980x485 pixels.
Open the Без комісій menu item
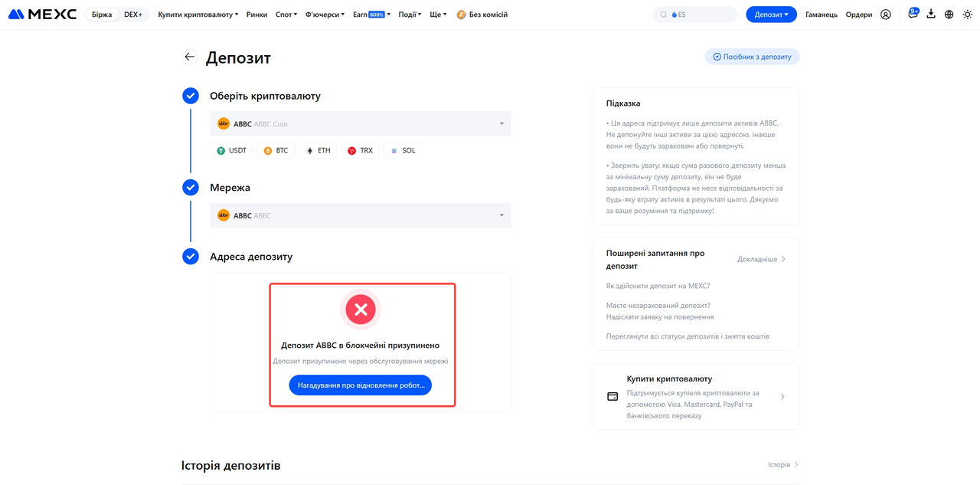click(482, 15)
